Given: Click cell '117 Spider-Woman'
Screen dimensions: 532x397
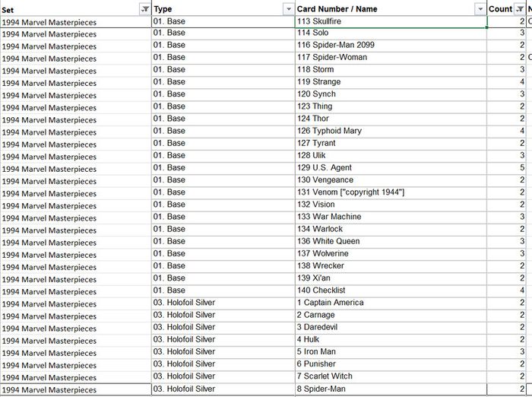Looking at the screenshot, I should 391,57.
